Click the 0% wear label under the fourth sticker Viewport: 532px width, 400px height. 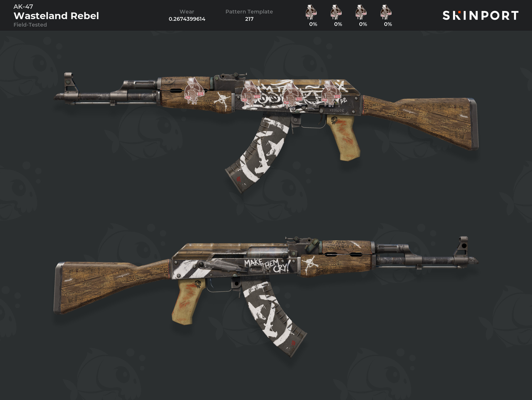click(388, 24)
